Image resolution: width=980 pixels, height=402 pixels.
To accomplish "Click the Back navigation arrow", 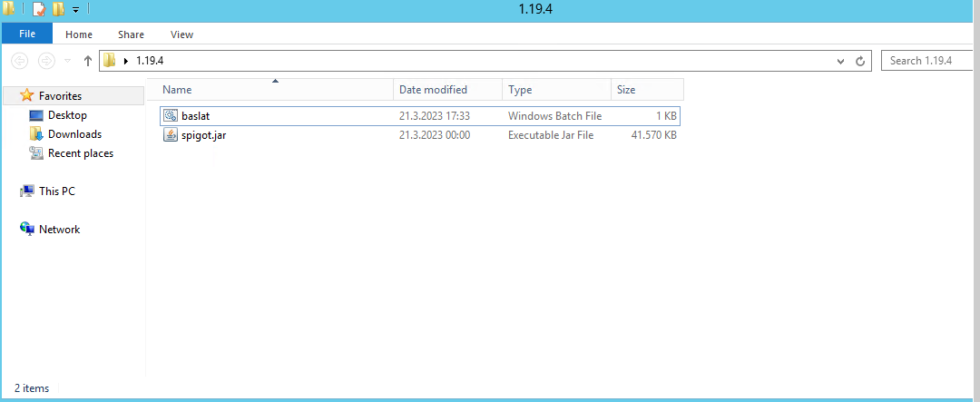I will tap(20, 61).
